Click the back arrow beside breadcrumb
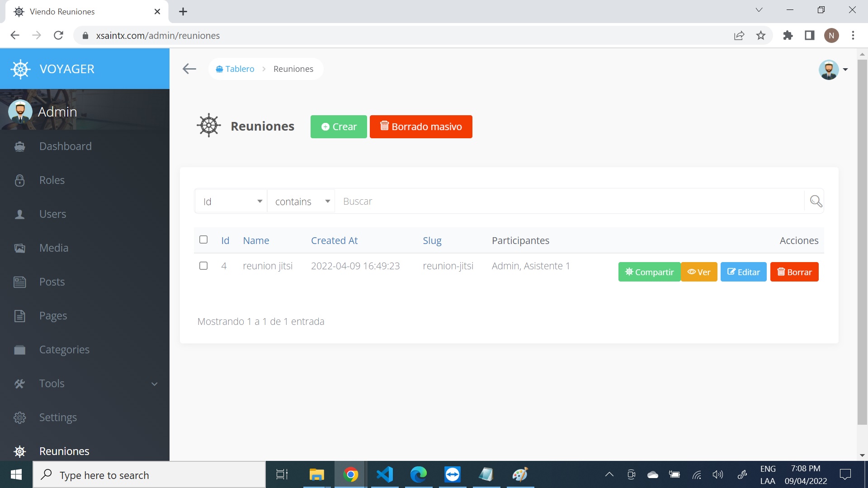Viewport: 868px width, 488px height. [189, 69]
